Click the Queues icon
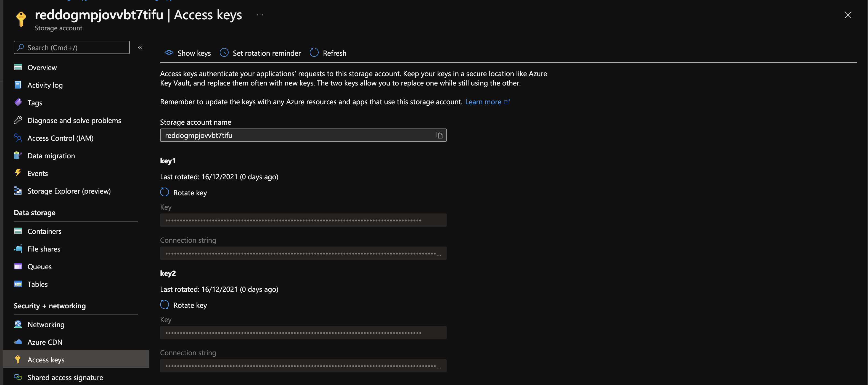The height and width of the screenshot is (385, 868). tap(18, 266)
